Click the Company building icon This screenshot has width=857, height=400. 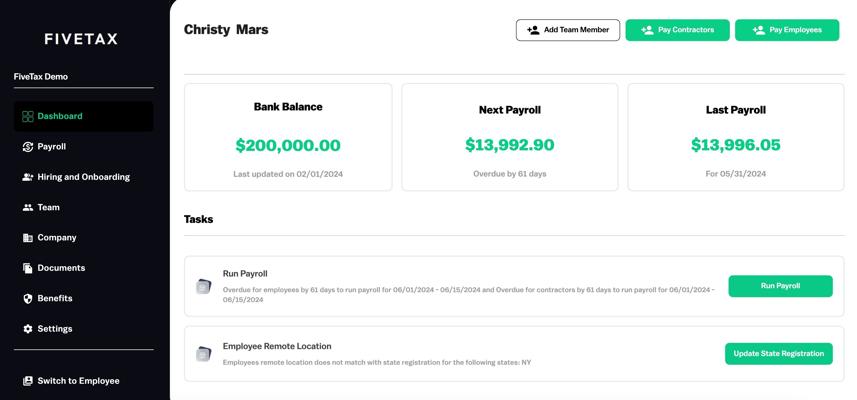(x=28, y=238)
